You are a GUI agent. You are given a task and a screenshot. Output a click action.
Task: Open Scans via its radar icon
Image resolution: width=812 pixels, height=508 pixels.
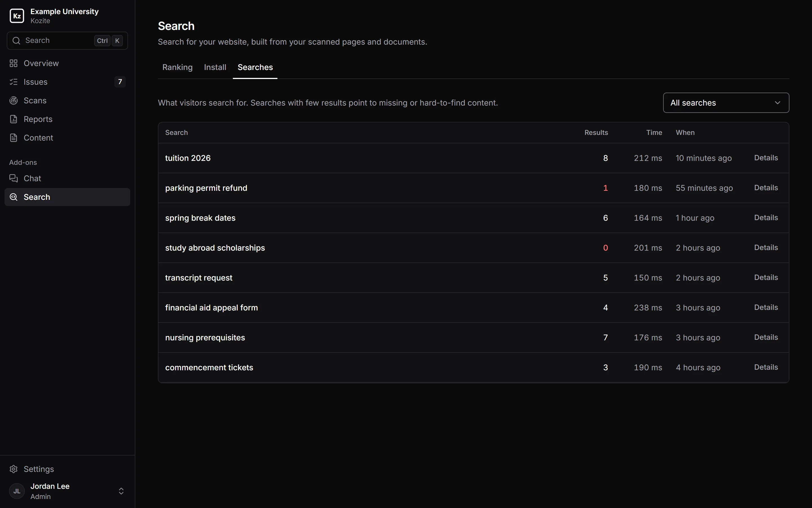[x=14, y=100]
